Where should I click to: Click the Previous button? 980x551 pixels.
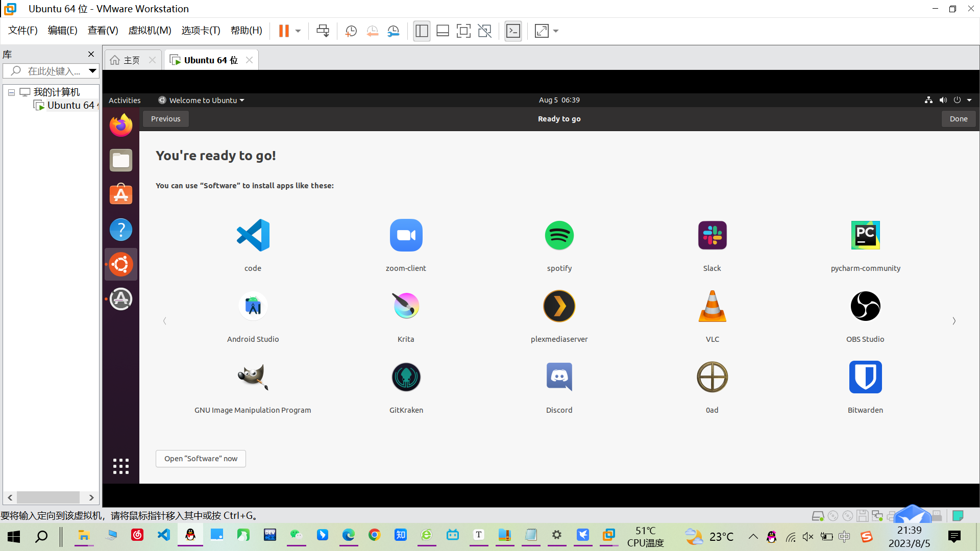pyautogui.click(x=166, y=119)
